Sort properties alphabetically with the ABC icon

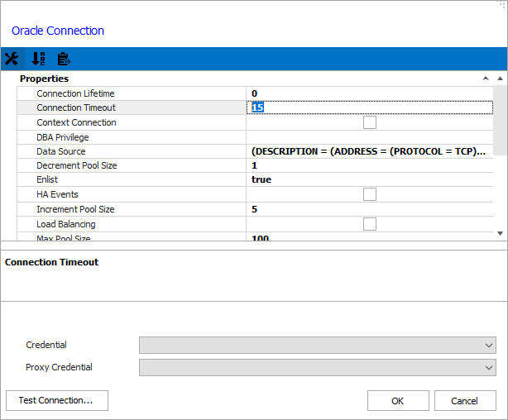[38, 59]
